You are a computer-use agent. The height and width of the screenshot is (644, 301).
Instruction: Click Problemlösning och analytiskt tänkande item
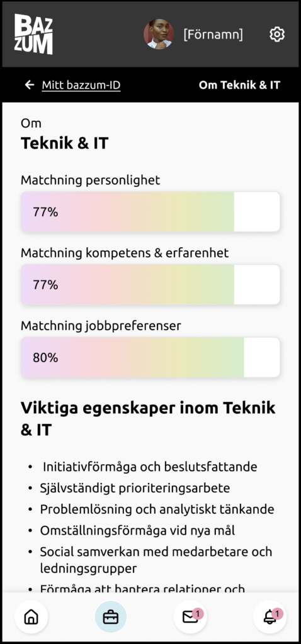tap(157, 509)
